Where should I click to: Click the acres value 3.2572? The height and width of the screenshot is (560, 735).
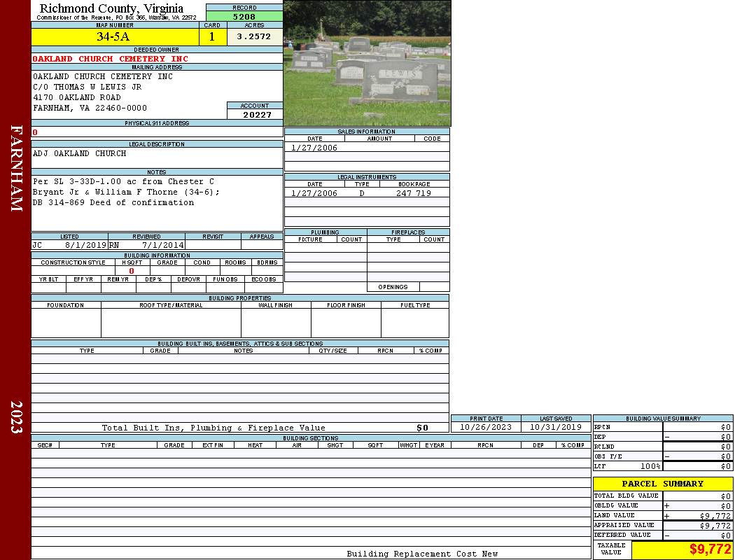click(254, 37)
